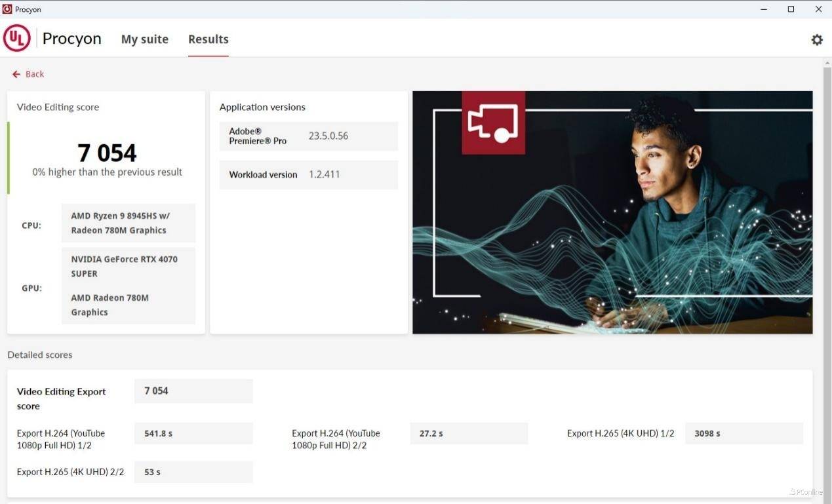
Task: Select the 7 054 Video Editing score
Action: 107,153
